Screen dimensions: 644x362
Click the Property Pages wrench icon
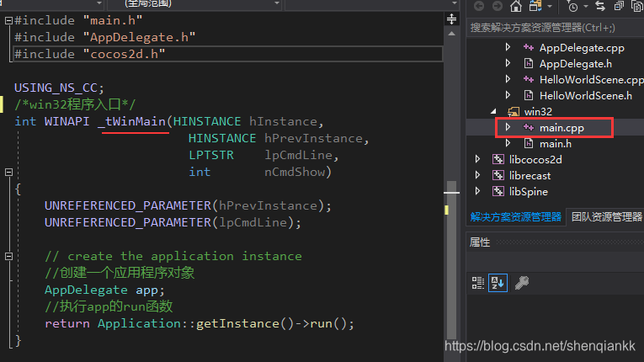click(522, 283)
